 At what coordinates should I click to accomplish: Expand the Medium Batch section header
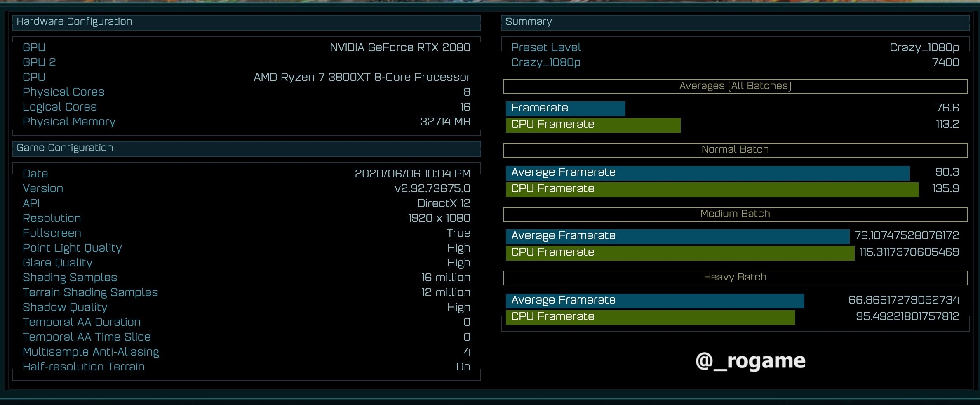[735, 214]
